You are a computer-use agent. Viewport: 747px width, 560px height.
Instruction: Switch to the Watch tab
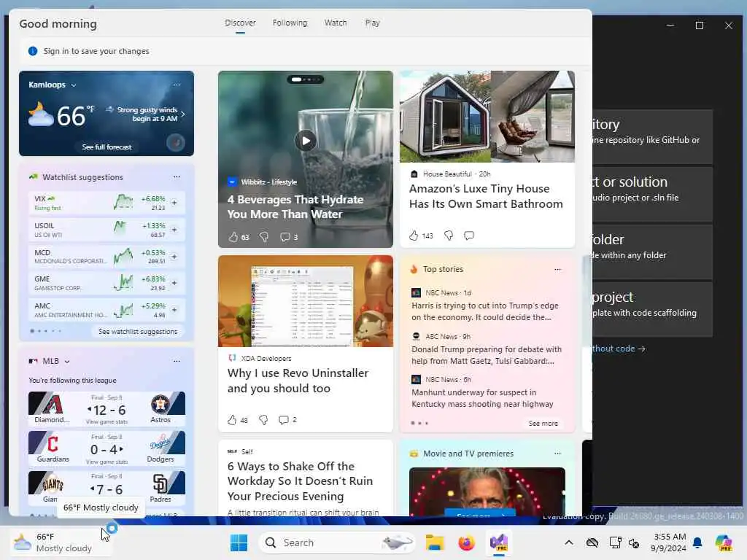[x=336, y=23]
